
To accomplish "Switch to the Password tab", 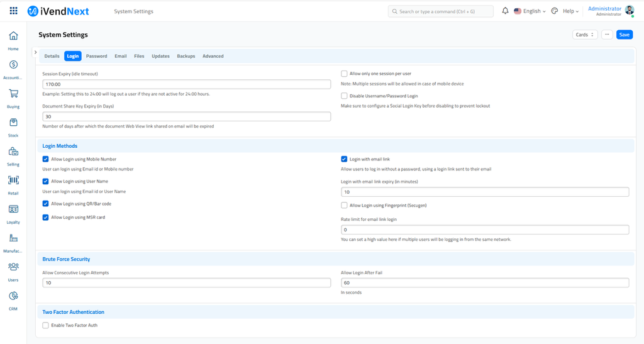I will (96, 56).
